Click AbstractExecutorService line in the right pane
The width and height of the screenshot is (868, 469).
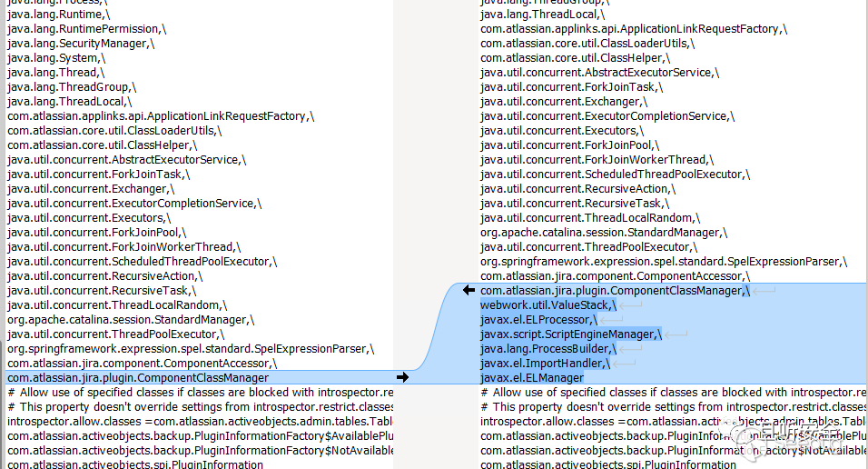click(x=599, y=72)
